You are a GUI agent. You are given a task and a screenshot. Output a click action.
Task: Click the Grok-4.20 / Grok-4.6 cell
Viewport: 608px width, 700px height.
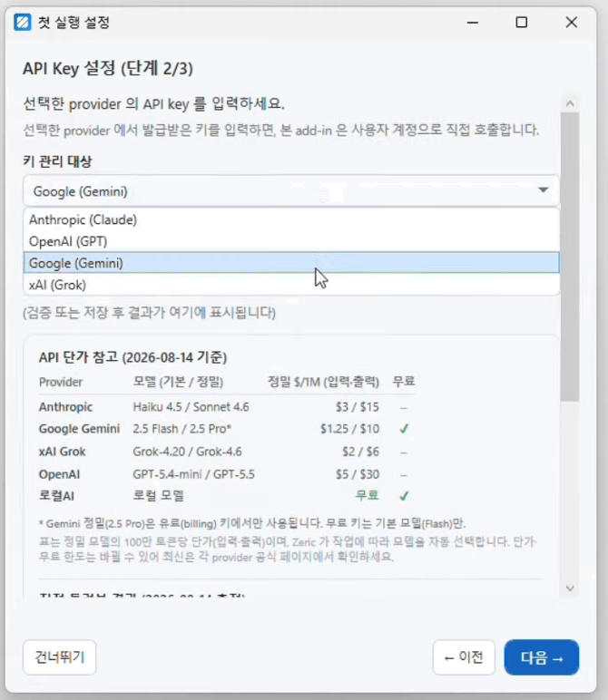(x=187, y=452)
